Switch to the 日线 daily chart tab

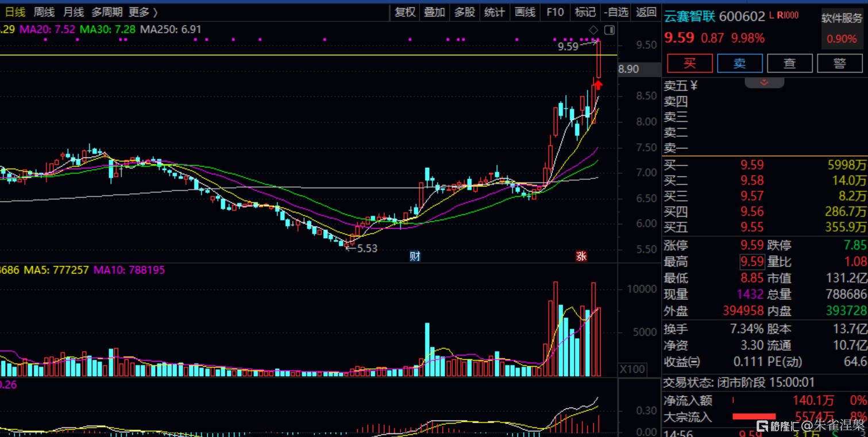16,12
